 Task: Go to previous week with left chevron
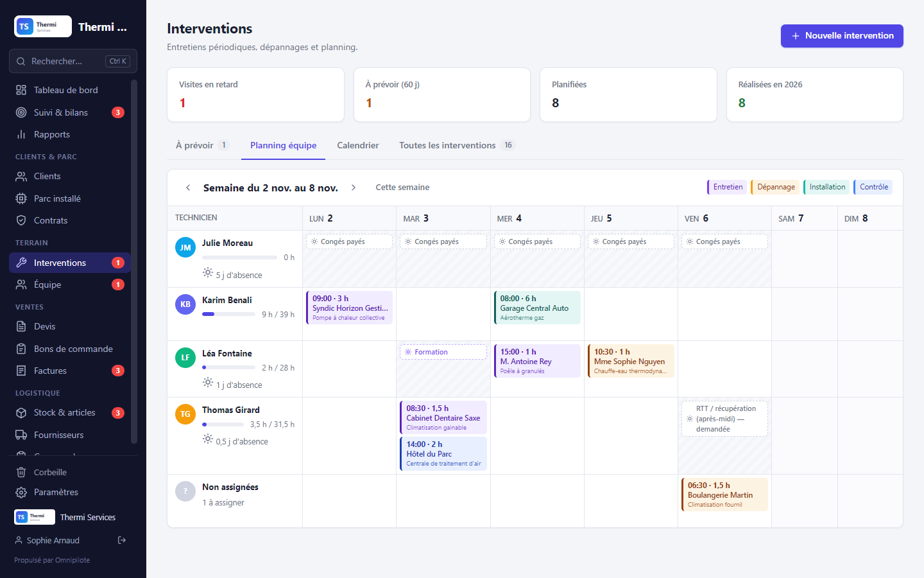click(188, 188)
